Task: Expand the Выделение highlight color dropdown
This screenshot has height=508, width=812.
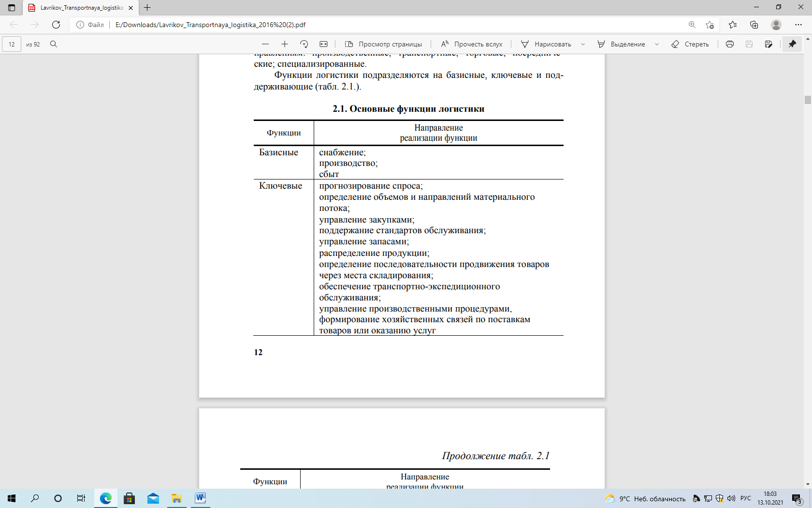Action: click(657, 44)
